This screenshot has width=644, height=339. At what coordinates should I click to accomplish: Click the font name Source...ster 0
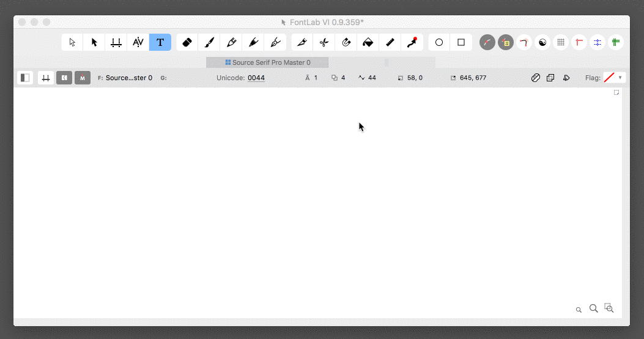[129, 78]
